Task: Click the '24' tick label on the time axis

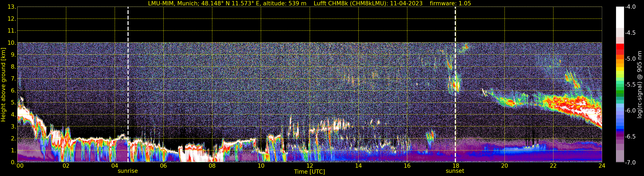Action: pyautogui.click(x=602, y=166)
